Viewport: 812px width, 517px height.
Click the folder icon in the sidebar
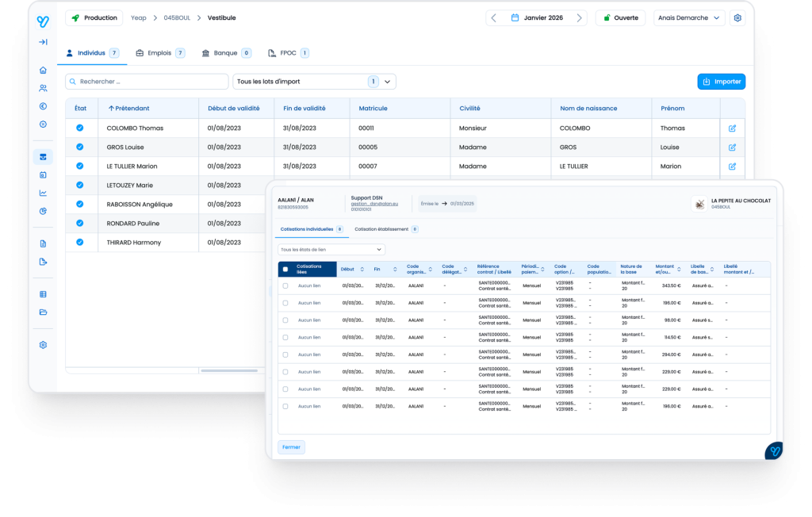click(43, 312)
